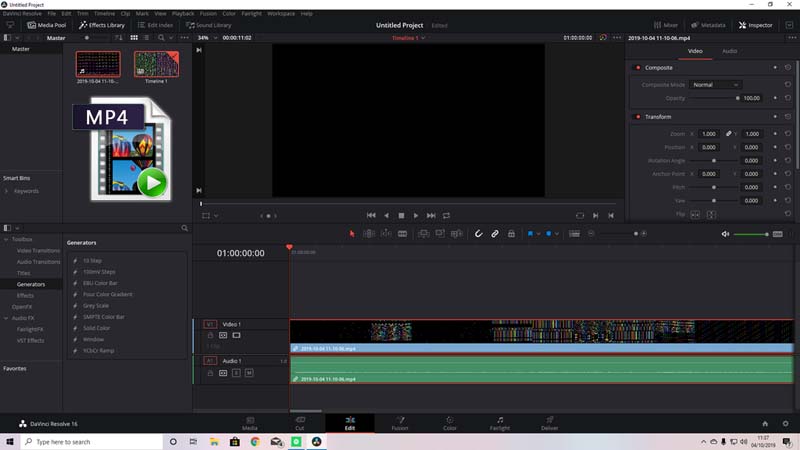Go to the Cut page

[299, 423]
